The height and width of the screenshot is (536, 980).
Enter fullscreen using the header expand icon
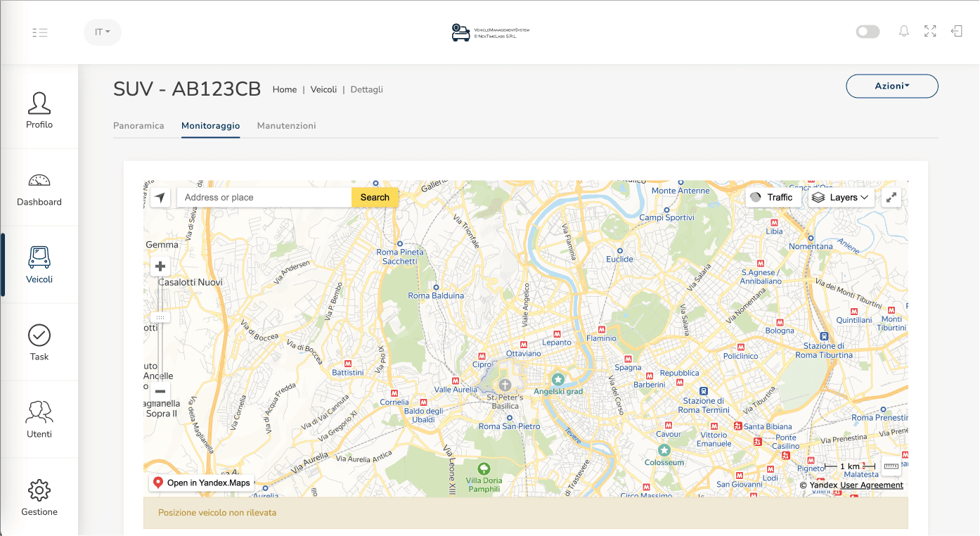(930, 32)
